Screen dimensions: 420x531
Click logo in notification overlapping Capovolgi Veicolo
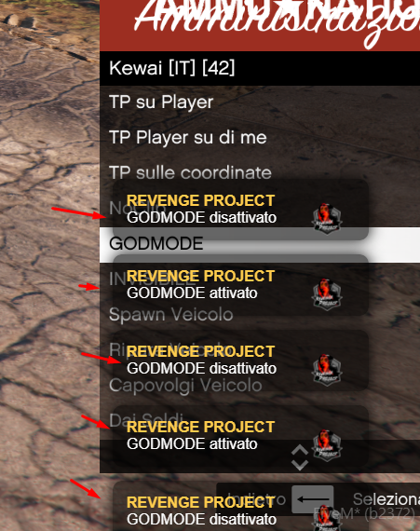click(x=327, y=370)
